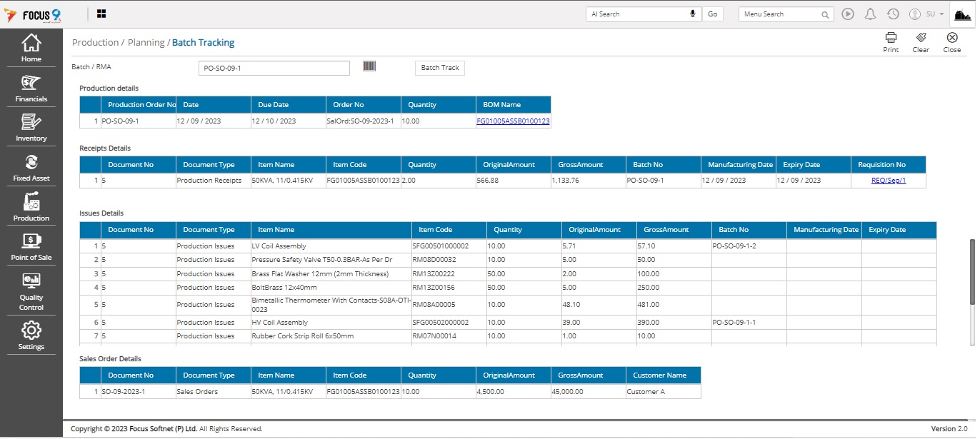The height and width of the screenshot is (439, 980).
Task: Open requisition link REQ/Sep/1
Action: click(888, 181)
